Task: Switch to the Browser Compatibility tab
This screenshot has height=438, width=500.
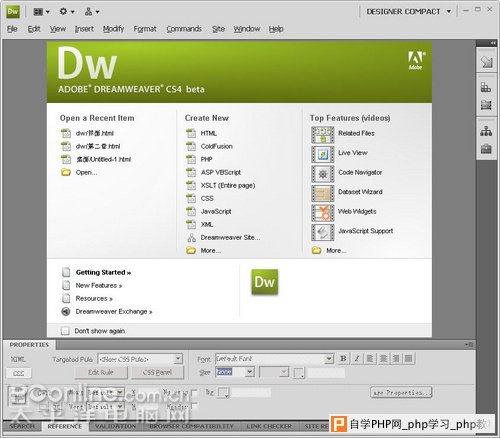Action: coord(191,426)
